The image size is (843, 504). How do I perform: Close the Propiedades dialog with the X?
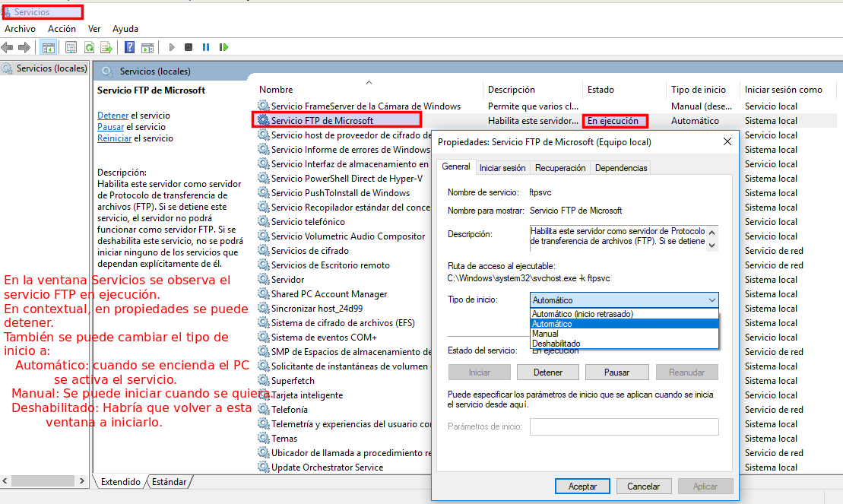727,141
